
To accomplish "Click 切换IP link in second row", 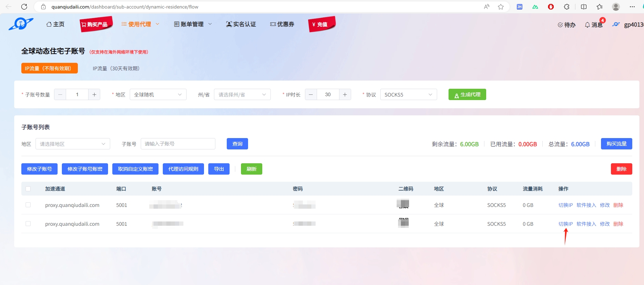I will [x=565, y=224].
